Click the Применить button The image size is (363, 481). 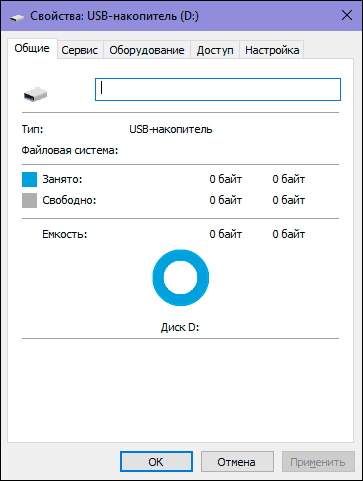(x=318, y=462)
